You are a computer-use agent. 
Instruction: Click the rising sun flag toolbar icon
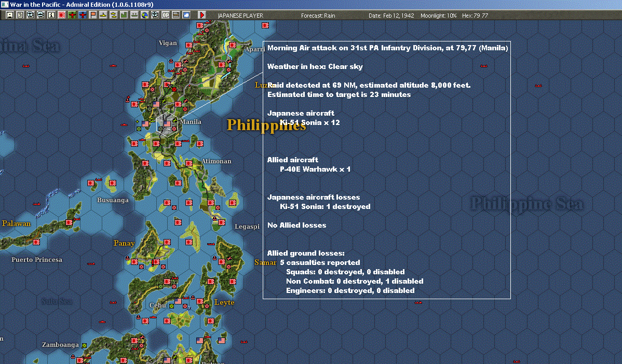click(61, 15)
